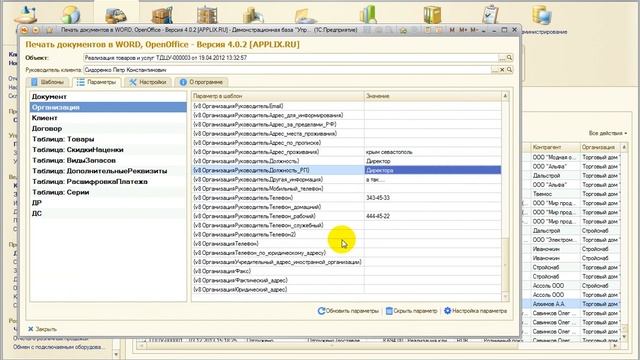Click inside the Объект input field
Image resolution: width=640 pixels, height=360 pixels.
[x=291, y=58]
